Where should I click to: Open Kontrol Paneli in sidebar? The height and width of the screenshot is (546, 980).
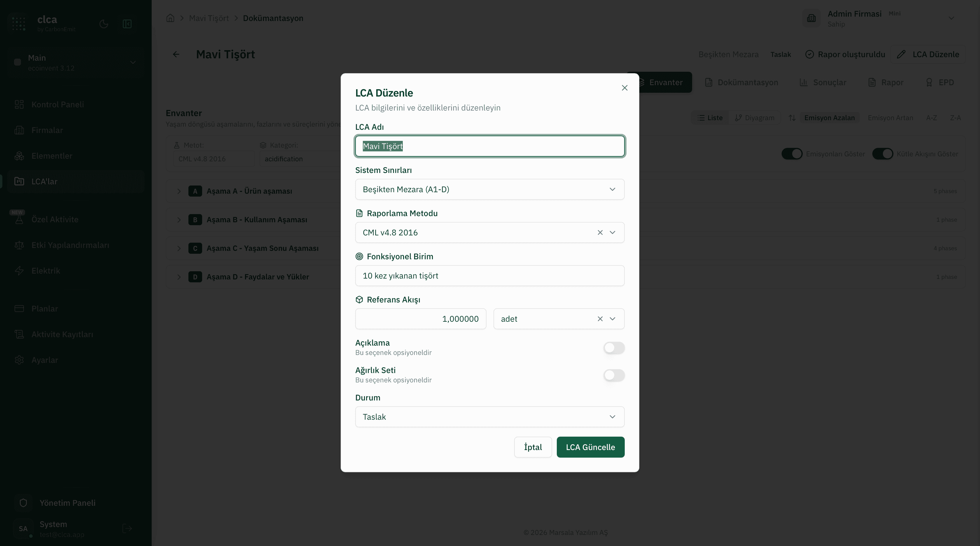pyautogui.click(x=76, y=104)
